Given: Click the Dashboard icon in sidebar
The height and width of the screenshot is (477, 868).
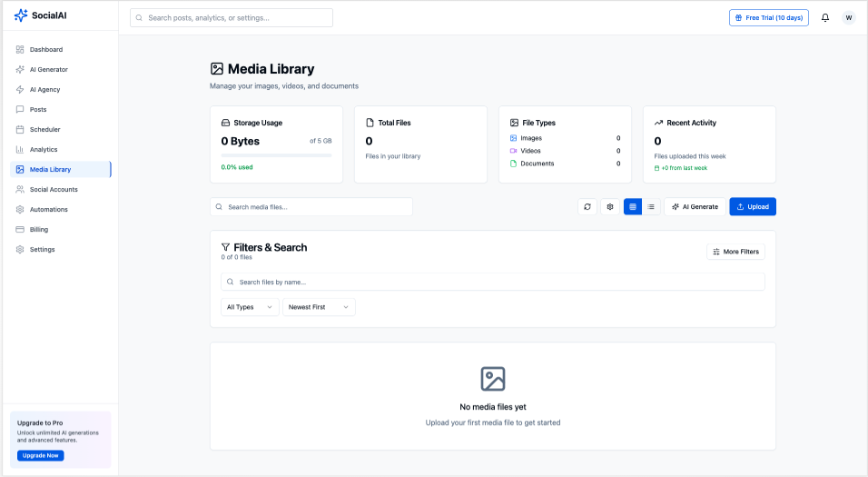Looking at the screenshot, I should coord(20,49).
